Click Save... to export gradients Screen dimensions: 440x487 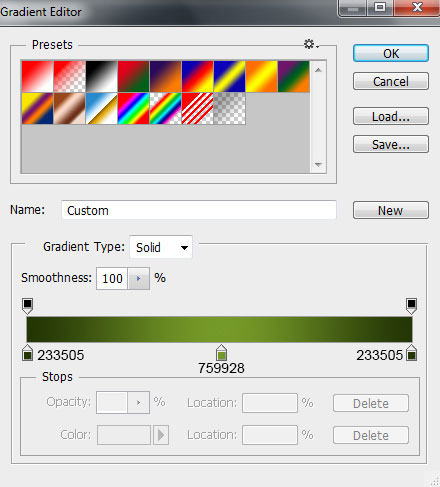click(391, 144)
